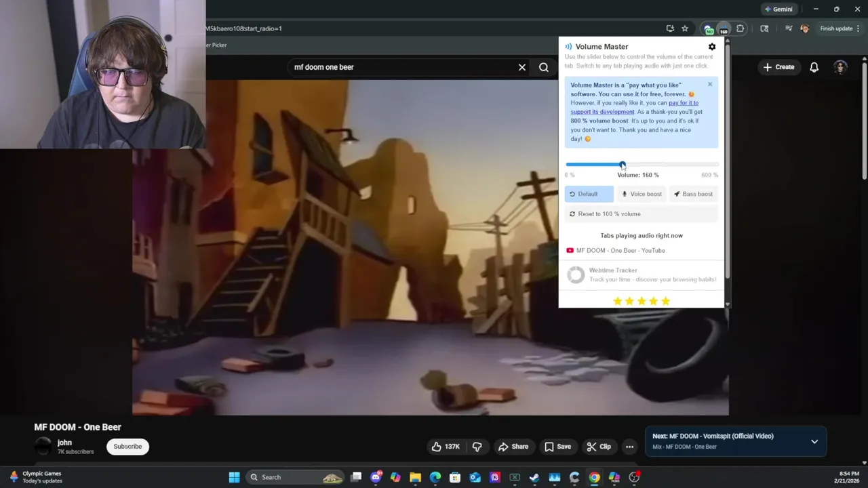Open Volume Master settings gear
The height and width of the screenshot is (488, 868).
click(712, 47)
